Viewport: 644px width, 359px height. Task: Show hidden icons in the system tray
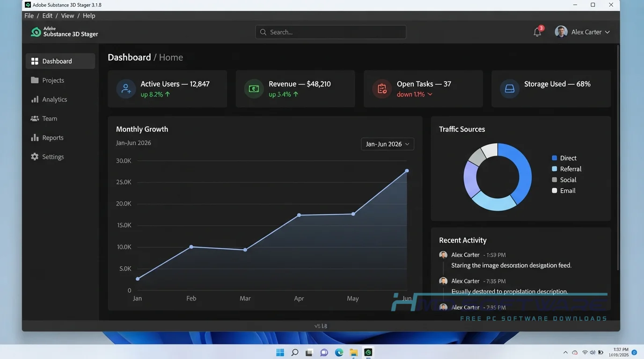point(565,352)
